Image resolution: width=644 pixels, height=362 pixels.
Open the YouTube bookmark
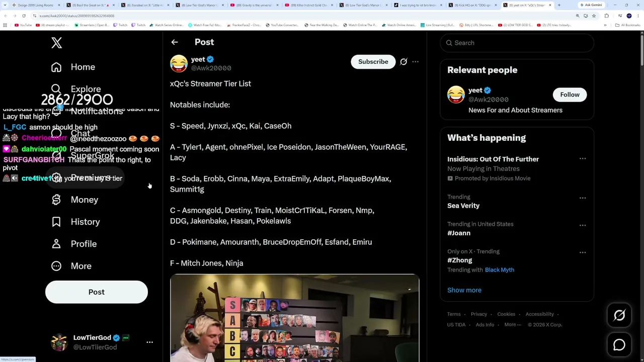[23, 25]
